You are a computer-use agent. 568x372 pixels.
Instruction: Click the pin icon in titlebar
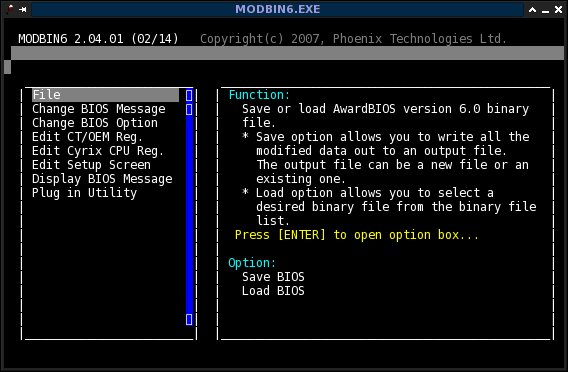(23, 9)
